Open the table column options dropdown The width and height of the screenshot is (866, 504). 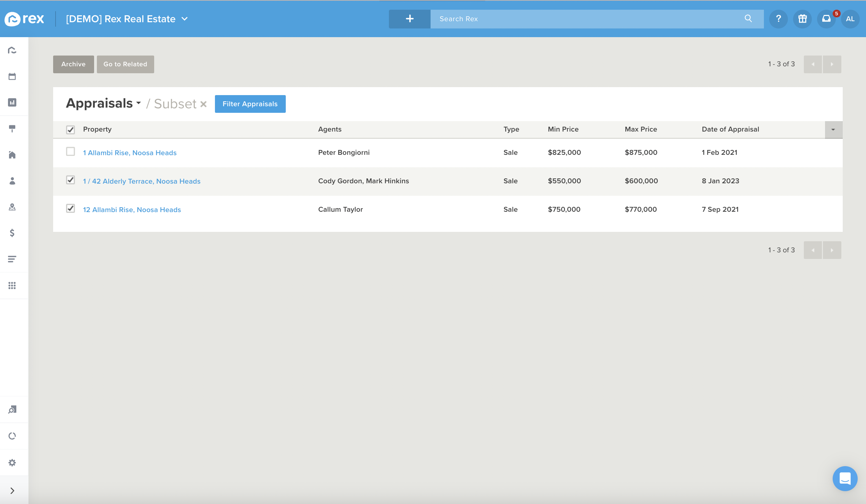coord(833,129)
